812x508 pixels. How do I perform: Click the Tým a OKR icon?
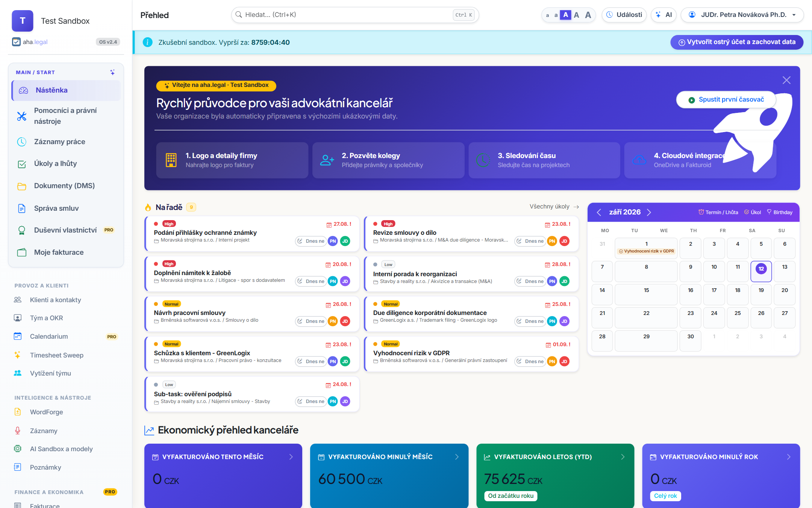18,318
